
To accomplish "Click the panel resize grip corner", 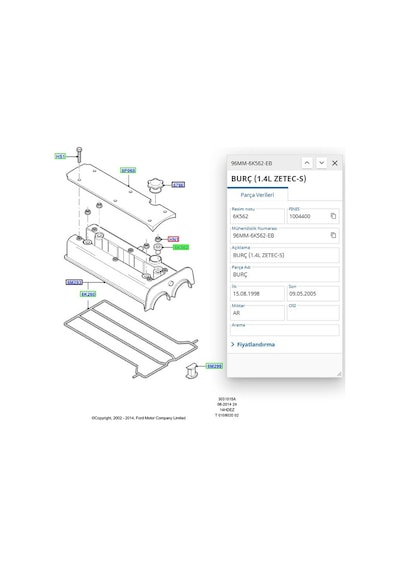I will click(x=339, y=374).
